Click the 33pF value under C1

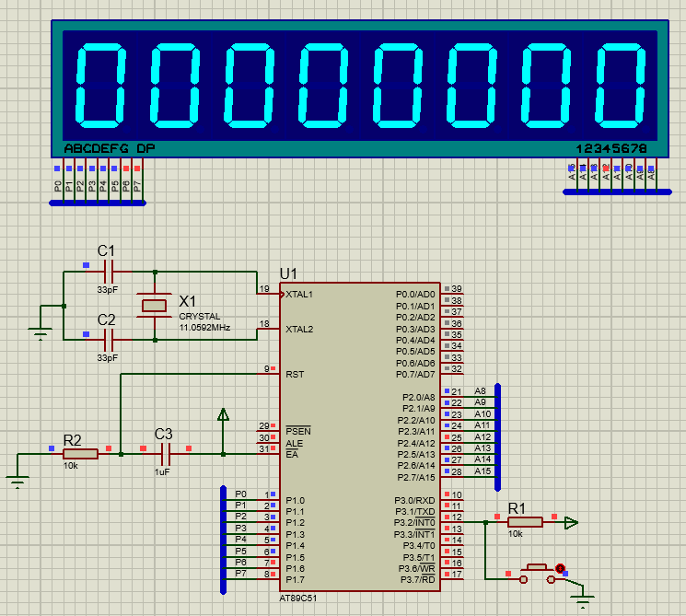pyautogui.click(x=108, y=290)
